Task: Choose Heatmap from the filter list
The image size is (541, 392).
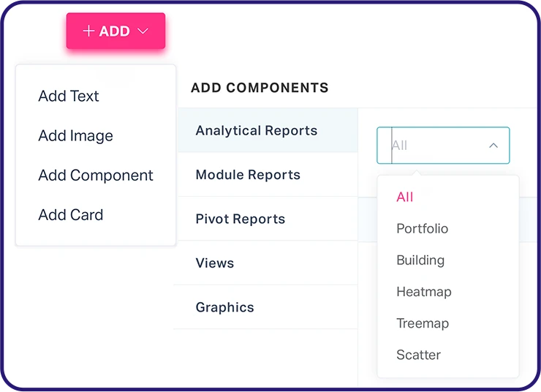Action: 424,292
